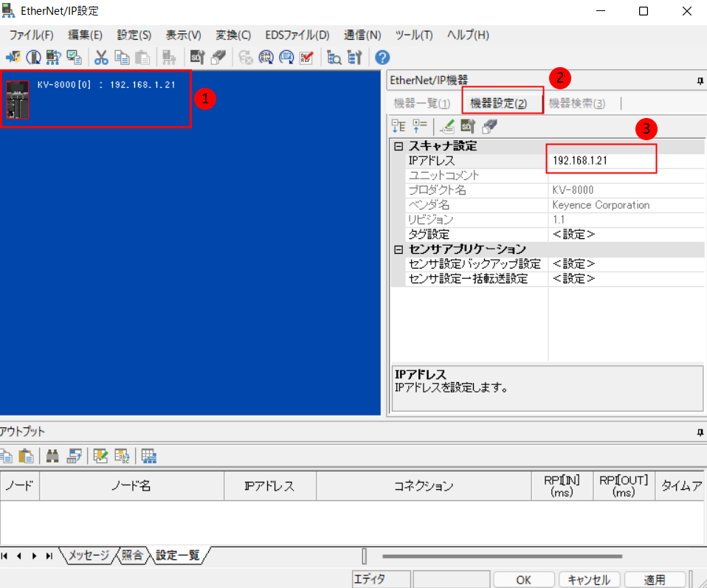This screenshot has height=588, width=707.
Task: Click the table replace a-b-c icon in output toolbar
Action: (x=122, y=456)
